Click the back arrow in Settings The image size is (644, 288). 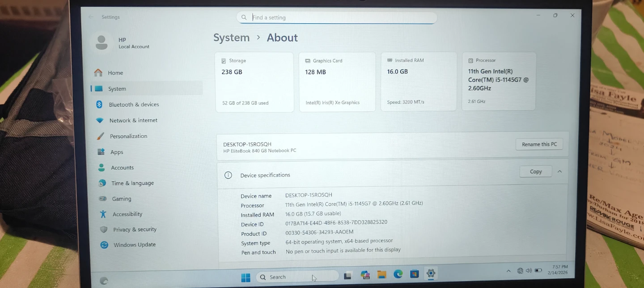[x=91, y=17]
